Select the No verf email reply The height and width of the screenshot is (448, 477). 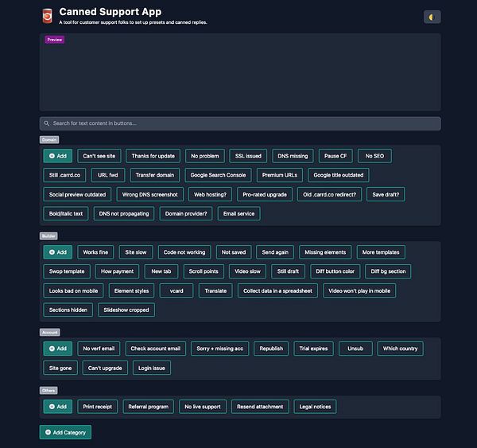(99, 349)
